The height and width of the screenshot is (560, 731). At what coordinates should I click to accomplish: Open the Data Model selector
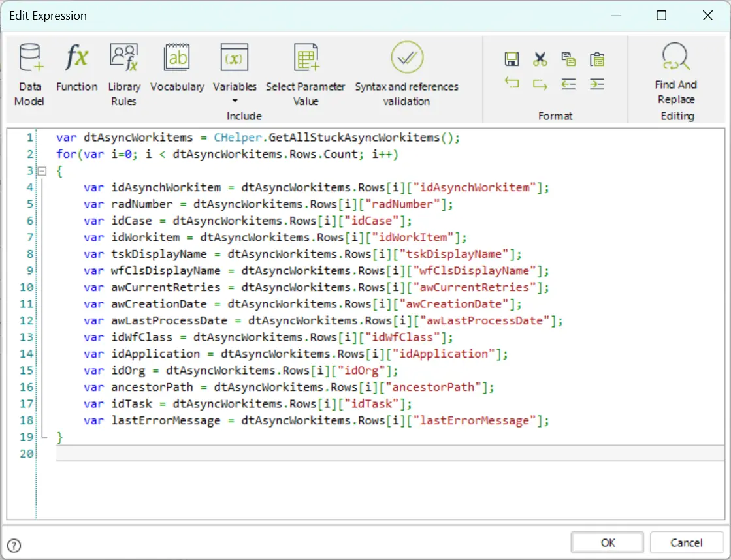pyautogui.click(x=30, y=74)
